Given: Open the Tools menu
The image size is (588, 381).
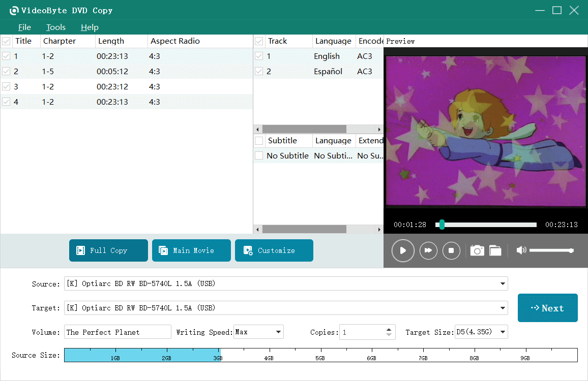Looking at the screenshot, I should [56, 27].
